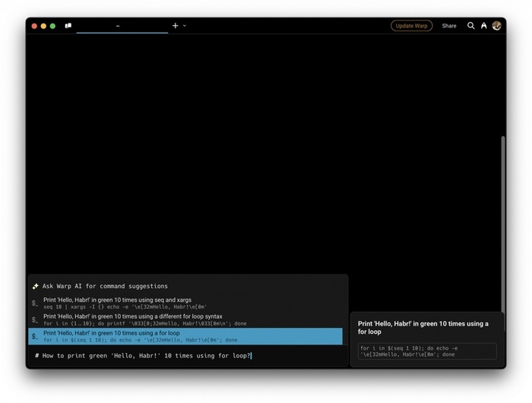Click the code snippet in the preview panel
532x403 pixels.
[426, 351]
